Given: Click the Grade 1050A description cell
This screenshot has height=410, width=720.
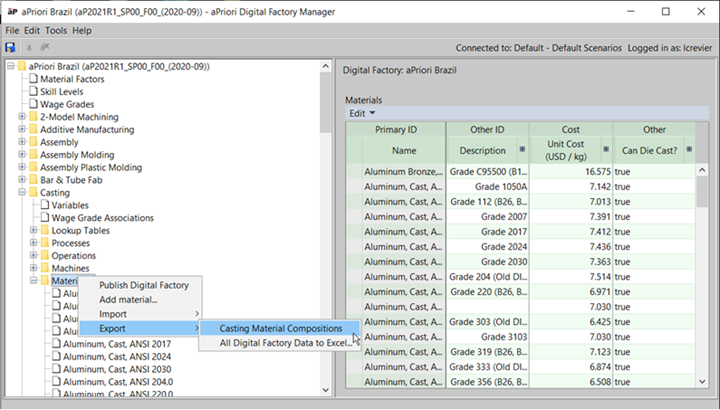Looking at the screenshot, I should (x=487, y=186).
